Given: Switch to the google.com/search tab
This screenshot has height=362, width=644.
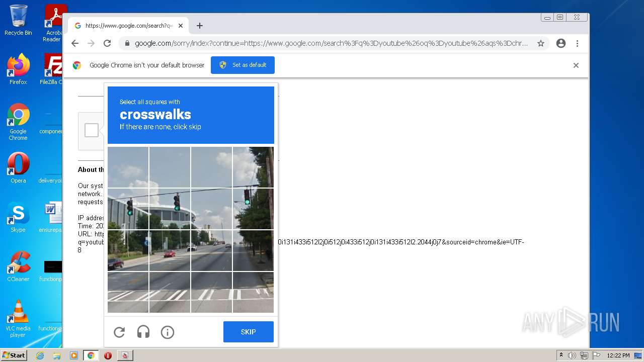Looking at the screenshot, I should point(128,26).
